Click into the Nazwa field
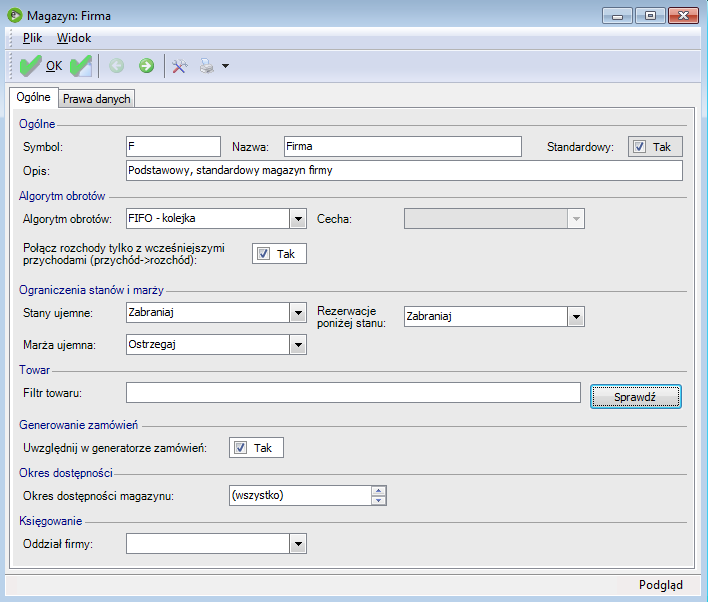This screenshot has height=602, width=708. pos(403,147)
